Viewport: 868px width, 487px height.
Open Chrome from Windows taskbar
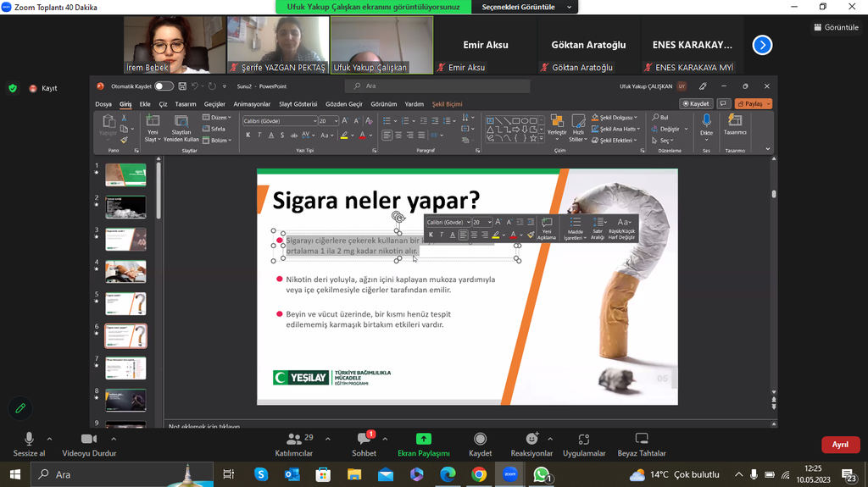pyautogui.click(x=479, y=475)
